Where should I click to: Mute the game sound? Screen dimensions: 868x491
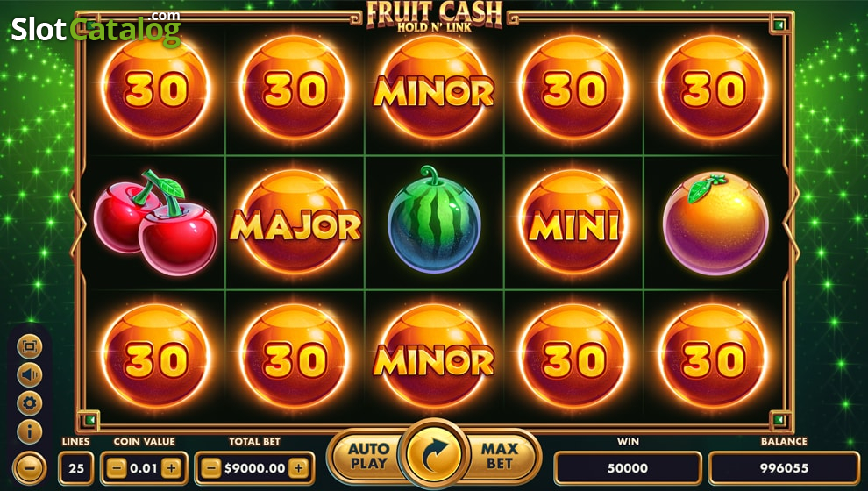click(x=29, y=374)
